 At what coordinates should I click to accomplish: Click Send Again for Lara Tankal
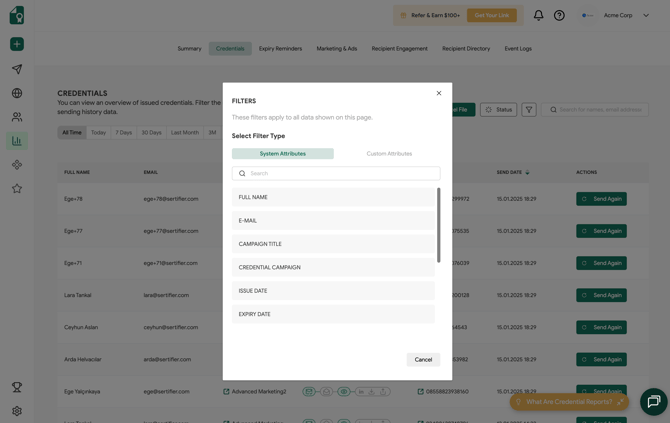(x=601, y=295)
